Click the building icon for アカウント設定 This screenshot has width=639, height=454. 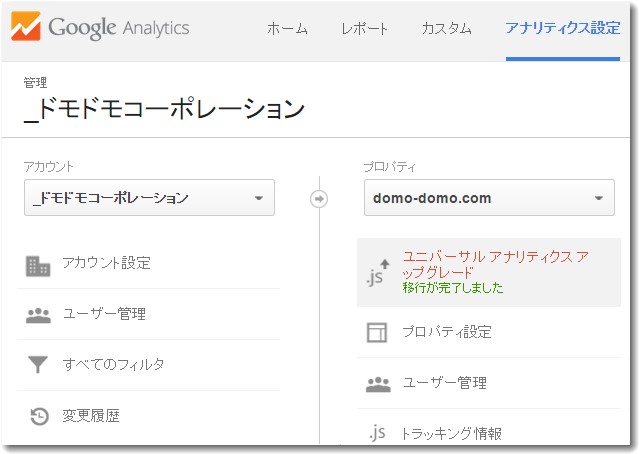tap(38, 266)
